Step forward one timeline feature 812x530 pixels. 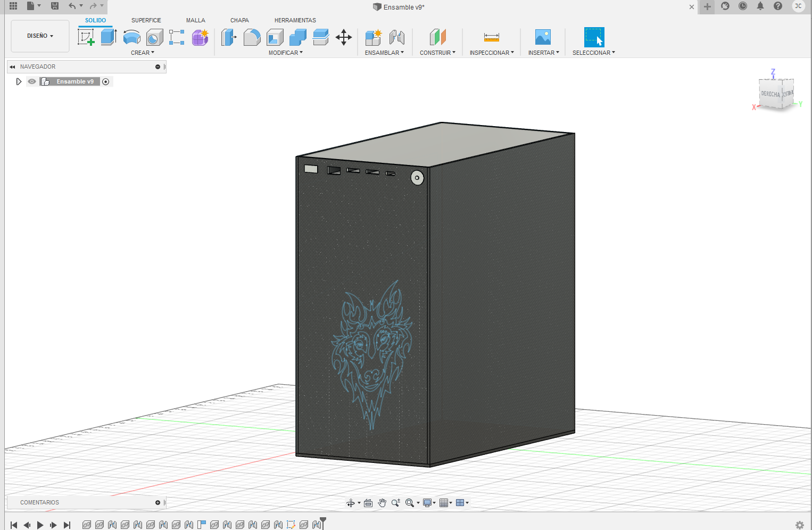tap(53, 525)
